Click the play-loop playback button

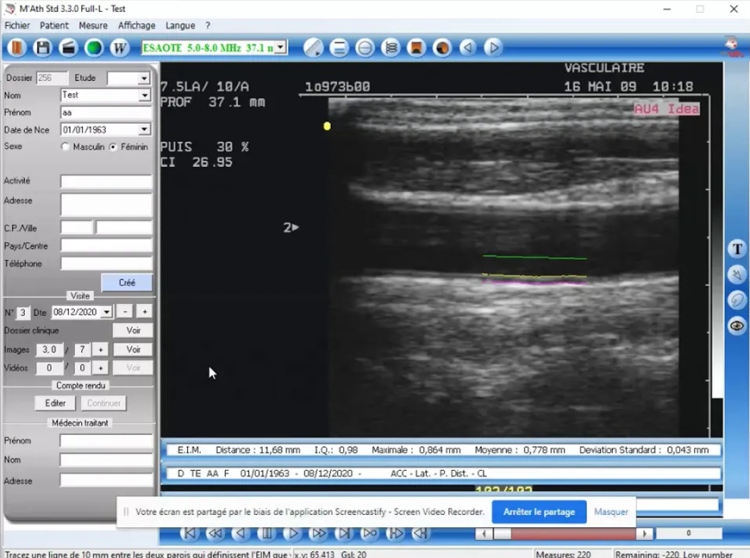coord(370,533)
